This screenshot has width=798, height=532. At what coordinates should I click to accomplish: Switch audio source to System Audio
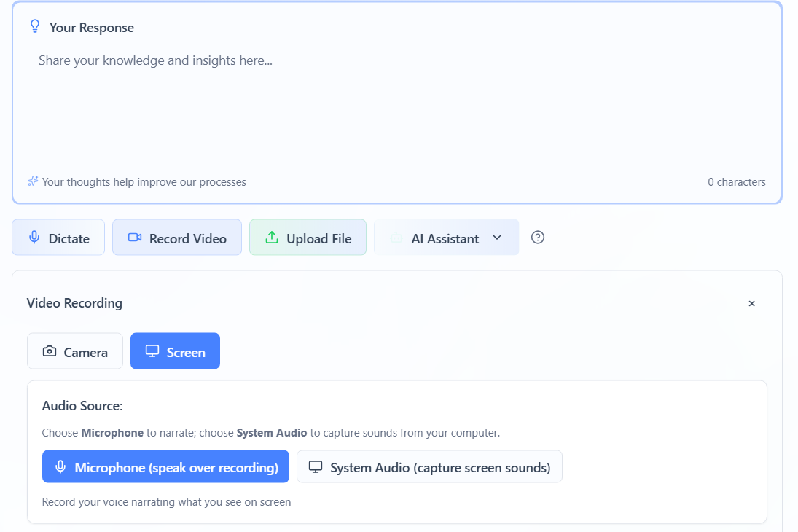point(429,466)
